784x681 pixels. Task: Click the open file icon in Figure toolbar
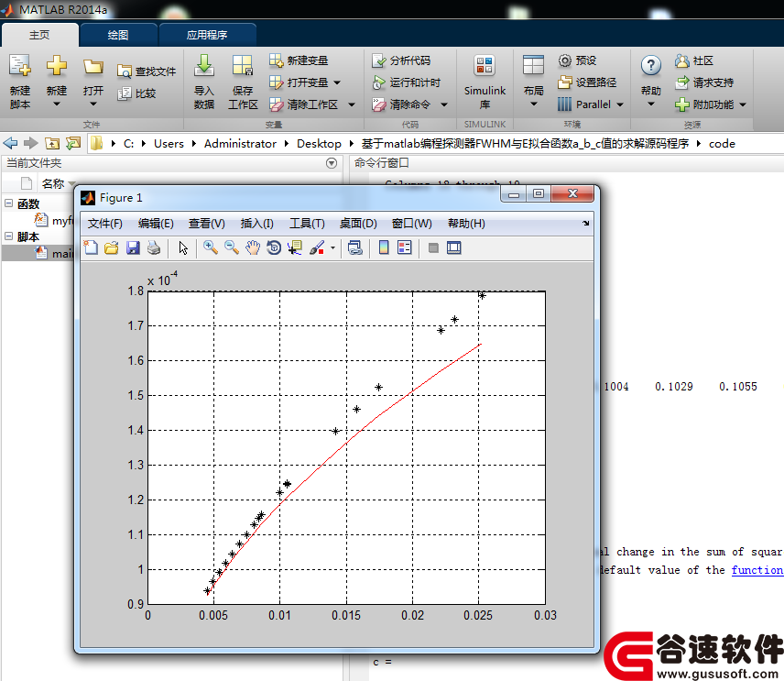112,247
